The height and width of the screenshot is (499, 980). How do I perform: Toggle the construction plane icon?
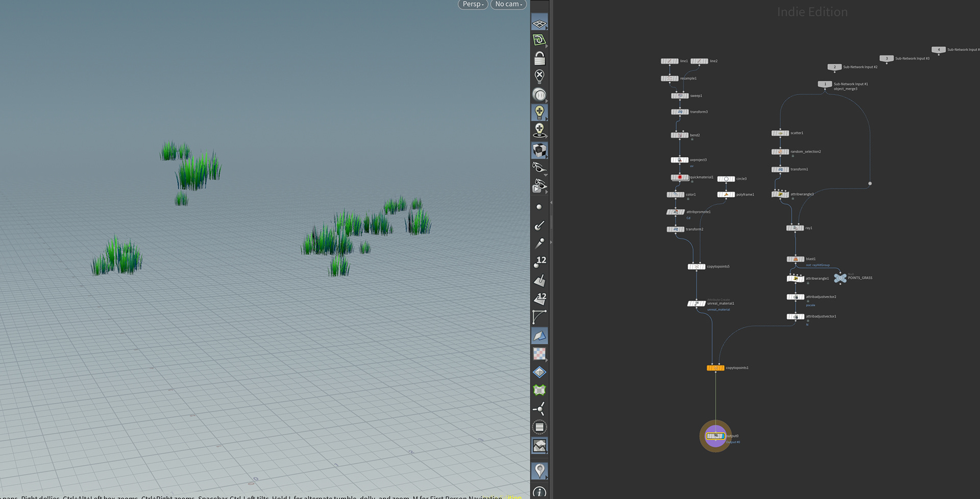(x=540, y=40)
